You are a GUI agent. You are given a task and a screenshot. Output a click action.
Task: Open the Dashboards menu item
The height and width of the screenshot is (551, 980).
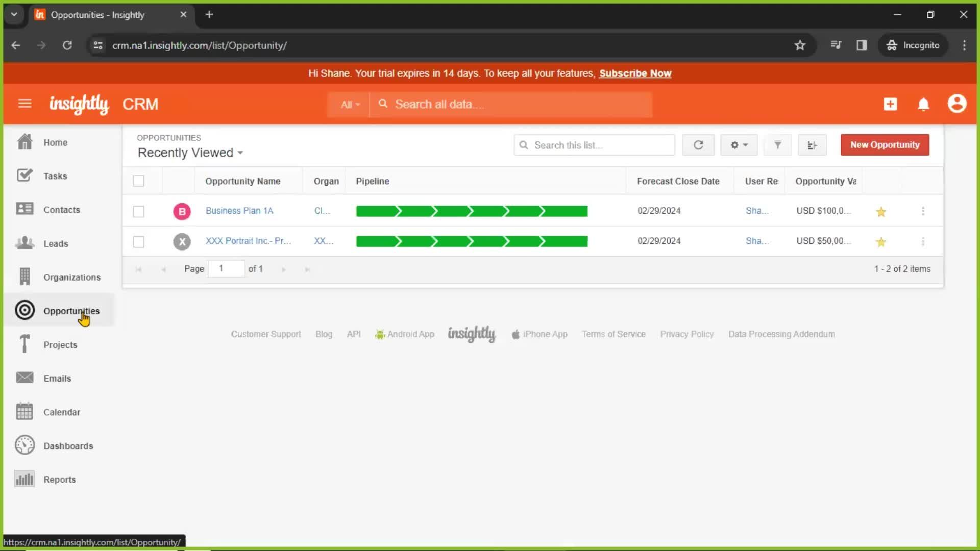(x=68, y=445)
